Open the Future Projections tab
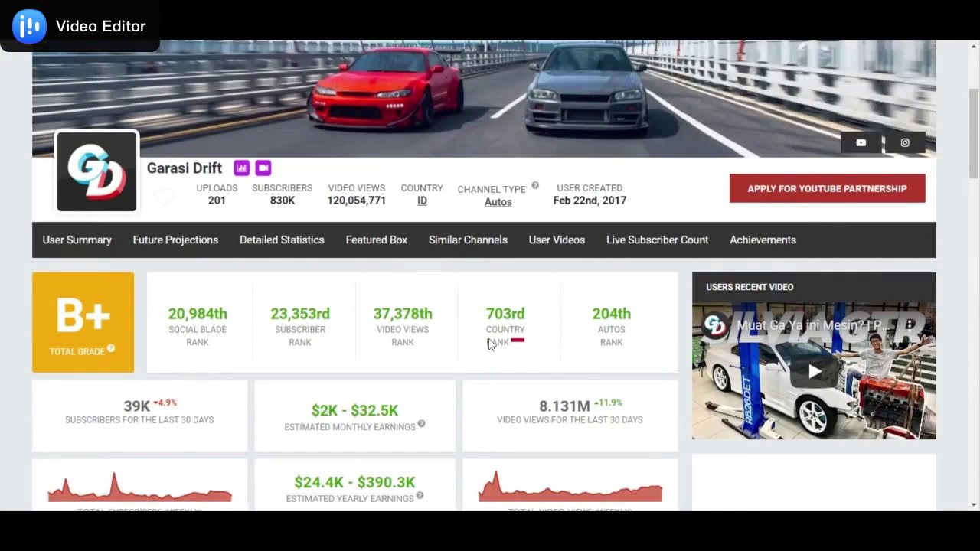 point(175,240)
